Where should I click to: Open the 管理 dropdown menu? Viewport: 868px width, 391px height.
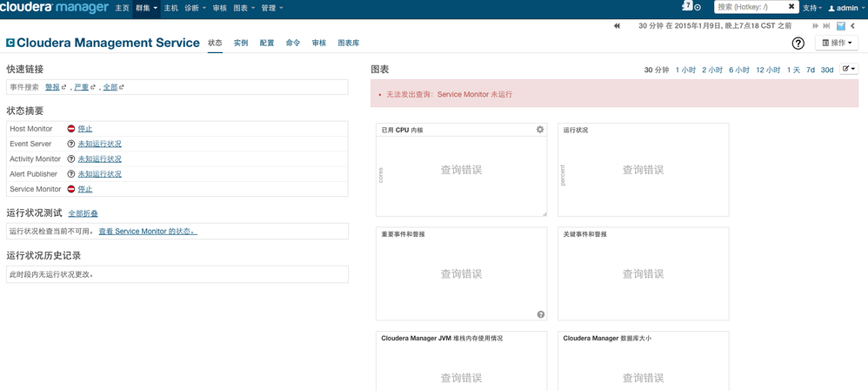click(272, 9)
